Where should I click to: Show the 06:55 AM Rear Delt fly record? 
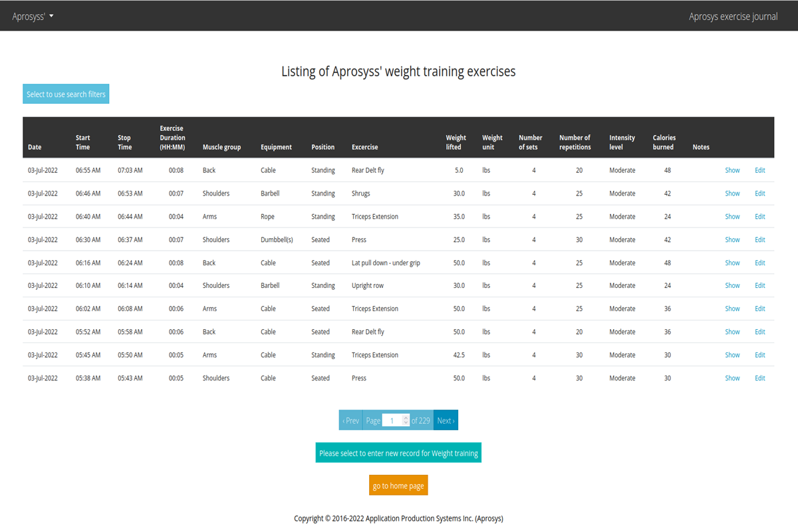coord(732,170)
